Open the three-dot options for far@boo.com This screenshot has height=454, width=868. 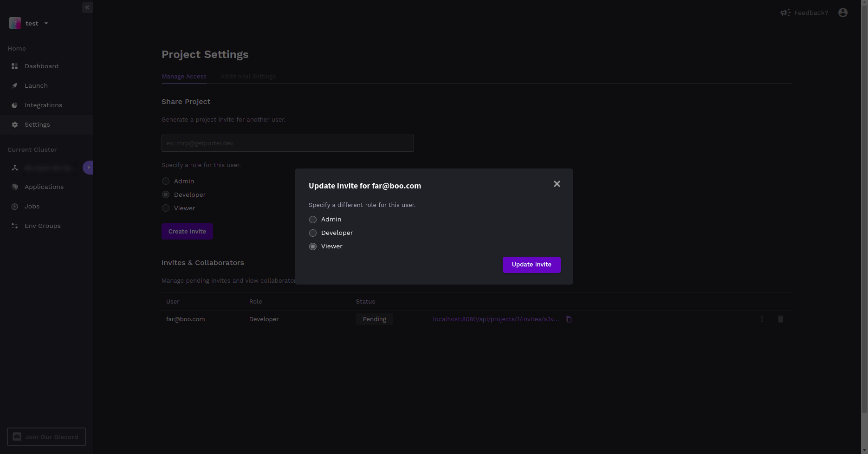[762, 319]
